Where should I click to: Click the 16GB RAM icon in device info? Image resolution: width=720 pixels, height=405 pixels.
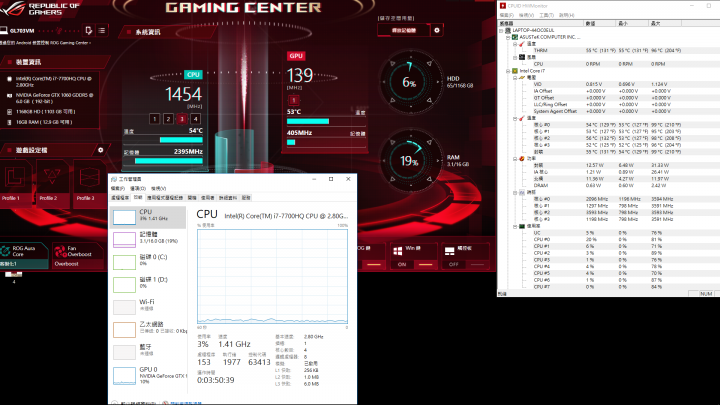pyautogui.click(x=9, y=122)
